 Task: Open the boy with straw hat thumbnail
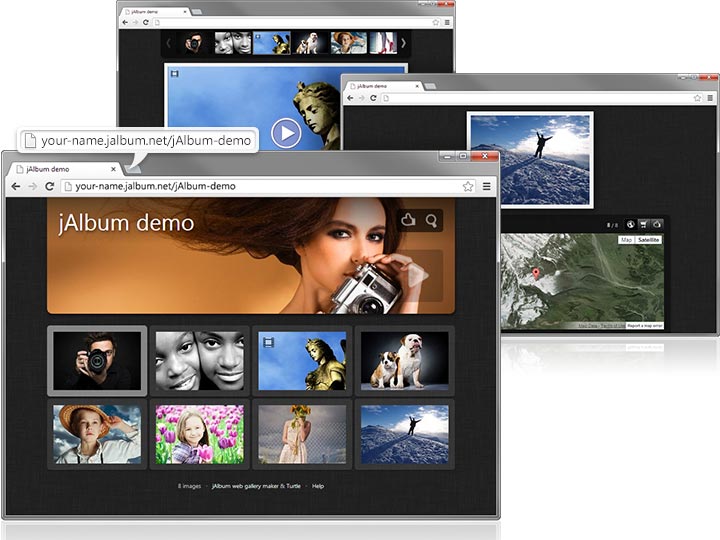click(97, 434)
